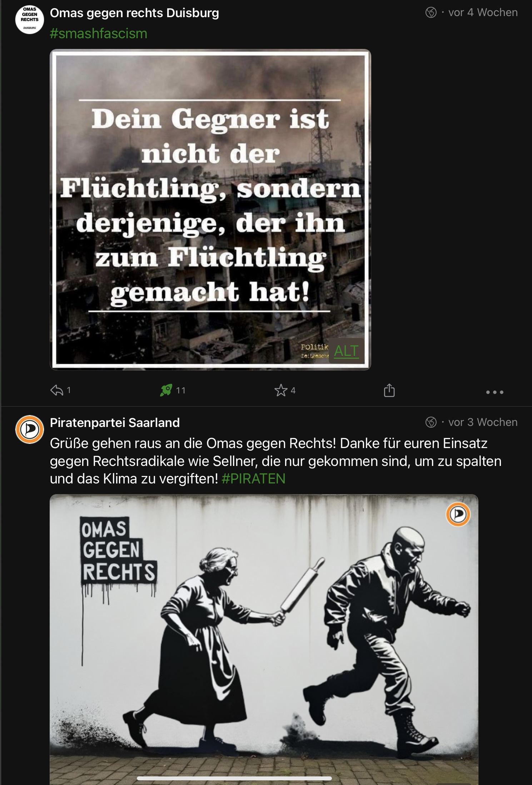532x785 pixels.
Task: Tap the Pirate party logo on the stencil image
Action: pos(458,514)
